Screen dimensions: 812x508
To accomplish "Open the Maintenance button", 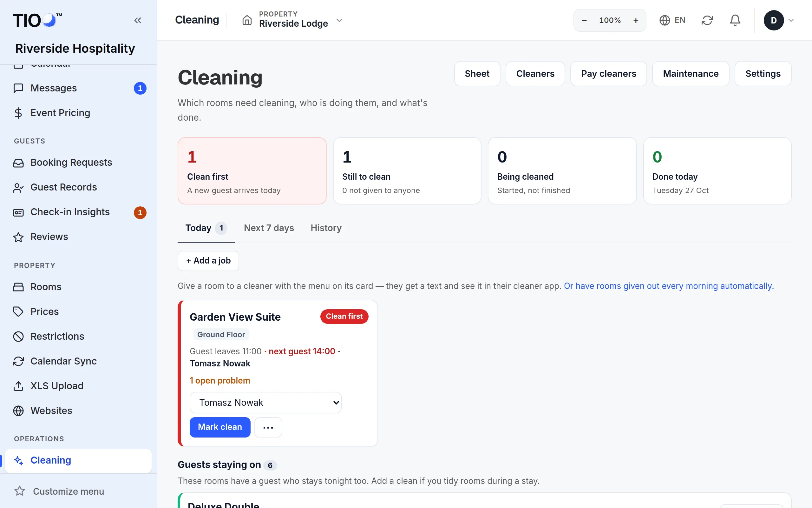I will click(x=691, y=74).
